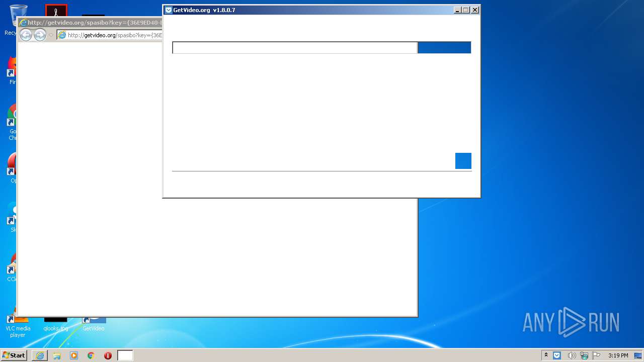Click the 3:19 PM clock
This screenshot has width=644, height=362.
[618, 355]
